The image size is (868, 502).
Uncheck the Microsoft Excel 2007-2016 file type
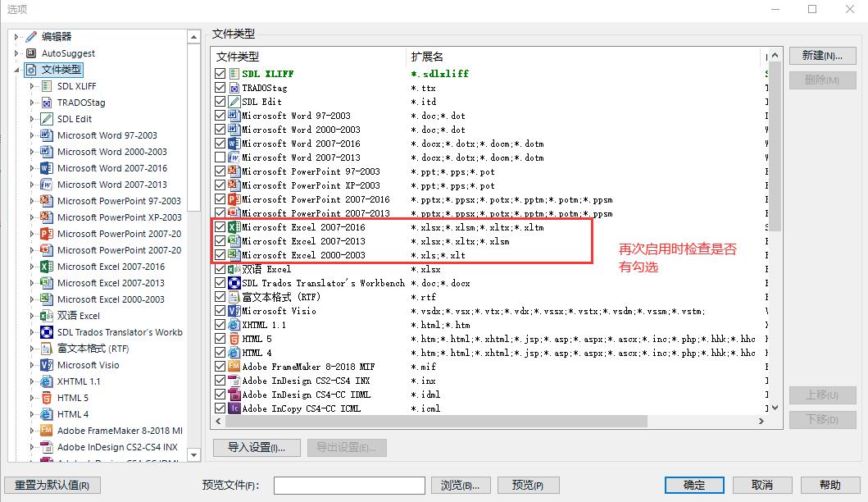(221, 227)
